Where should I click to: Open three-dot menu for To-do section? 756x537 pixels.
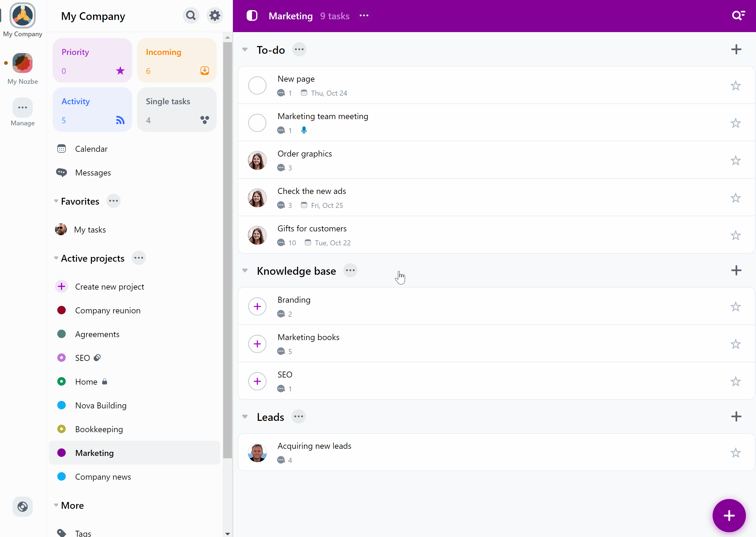point(300,49)
